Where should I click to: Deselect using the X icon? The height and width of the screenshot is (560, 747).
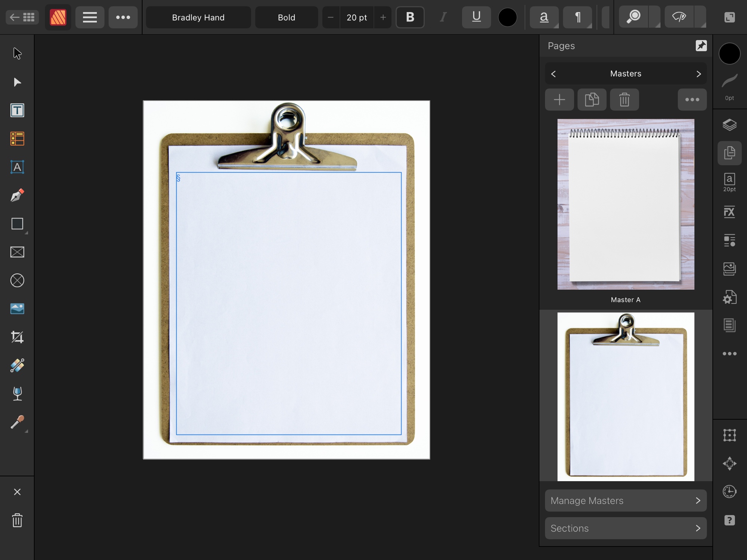pos(17,492)
